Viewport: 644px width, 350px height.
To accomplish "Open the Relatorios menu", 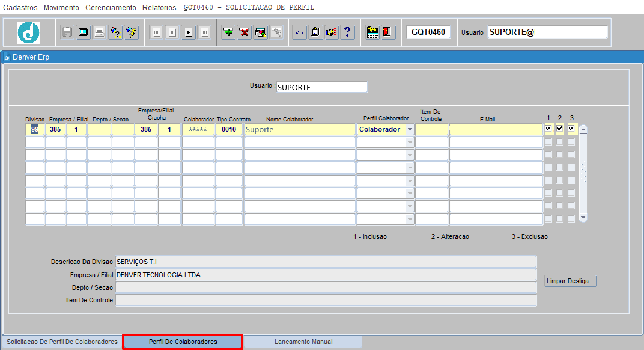I will [x=159, y=8].
